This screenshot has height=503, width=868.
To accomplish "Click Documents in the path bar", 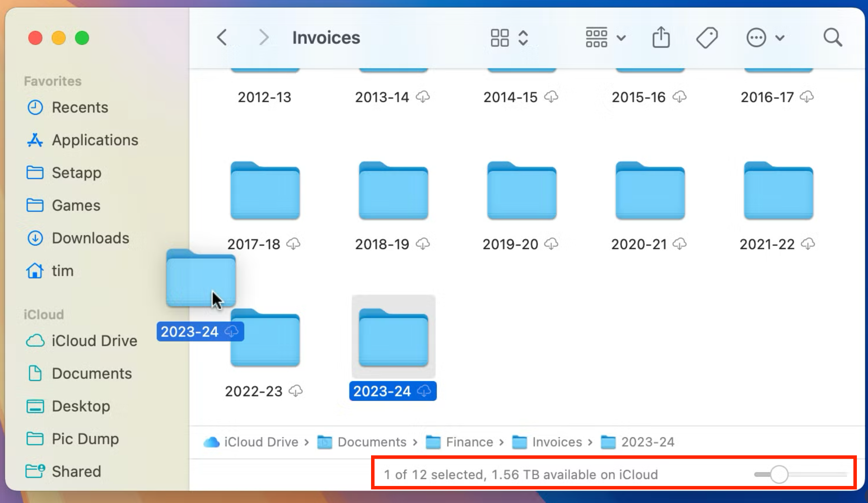I will (362, 442).
